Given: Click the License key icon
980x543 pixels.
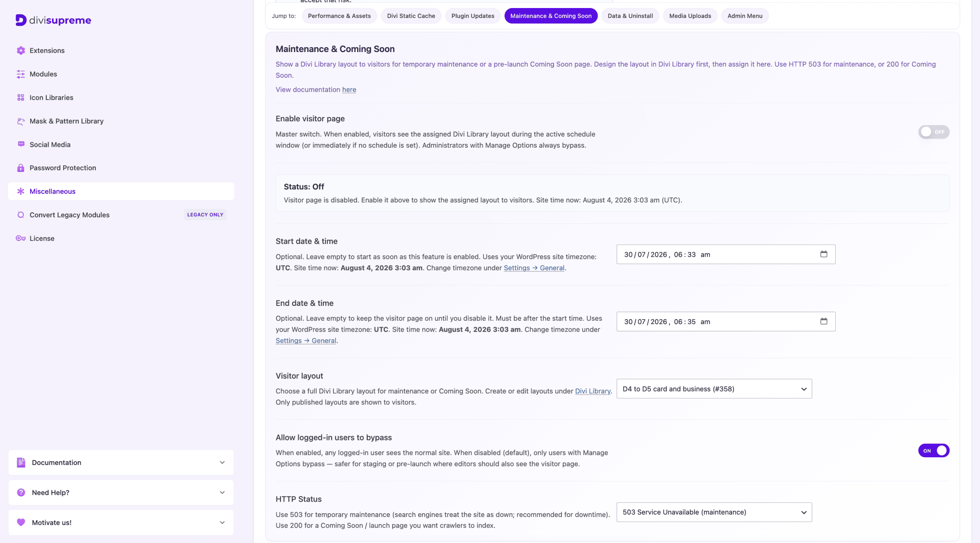Looking at the screenshot, I should pos(21,238).
